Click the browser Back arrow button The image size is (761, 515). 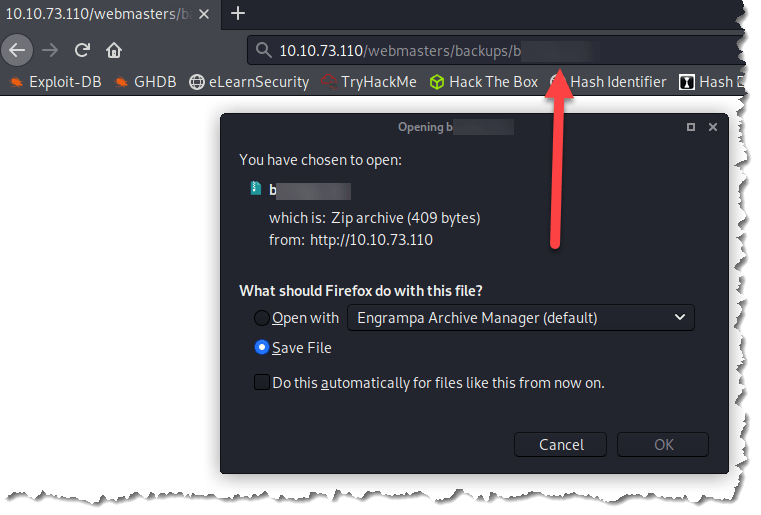tap(18, 50)
